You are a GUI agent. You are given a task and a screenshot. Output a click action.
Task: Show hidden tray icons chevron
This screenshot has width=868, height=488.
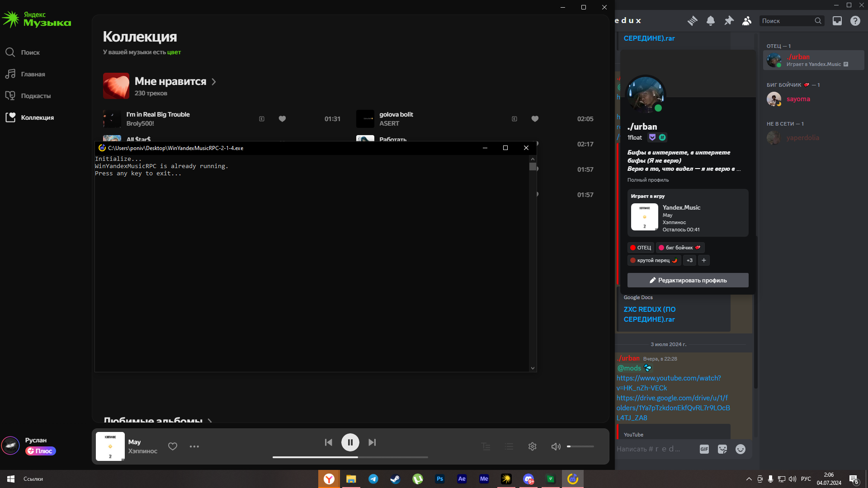[x=749, y=479]
